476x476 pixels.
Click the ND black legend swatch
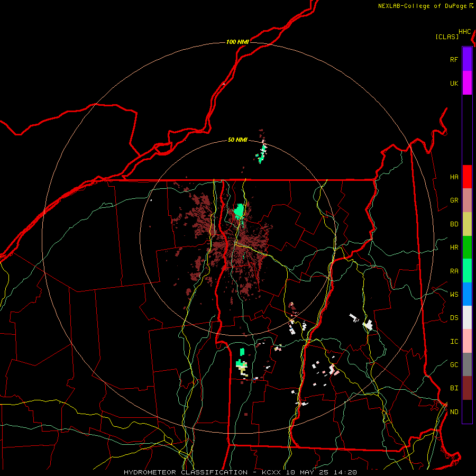[467, 411]
